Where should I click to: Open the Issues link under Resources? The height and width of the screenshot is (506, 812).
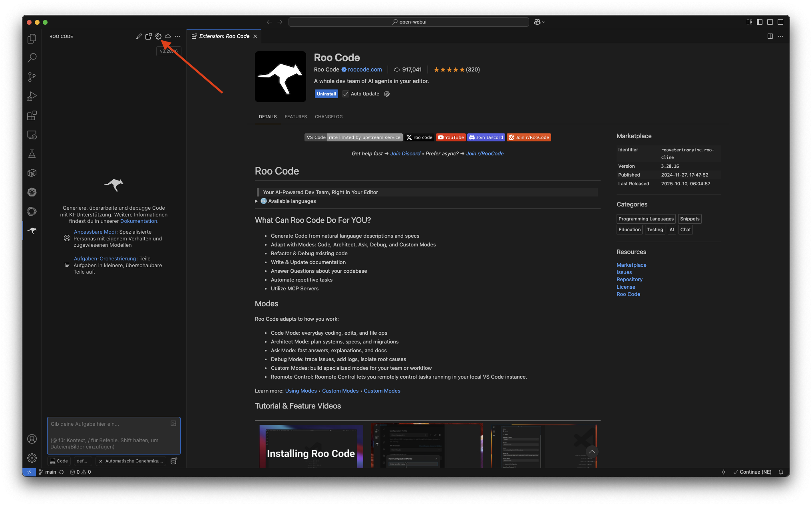click(x=624, y=272)
